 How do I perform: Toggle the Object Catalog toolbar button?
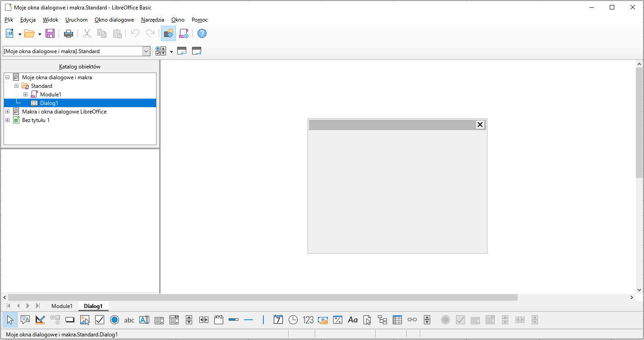coord(168,33)
